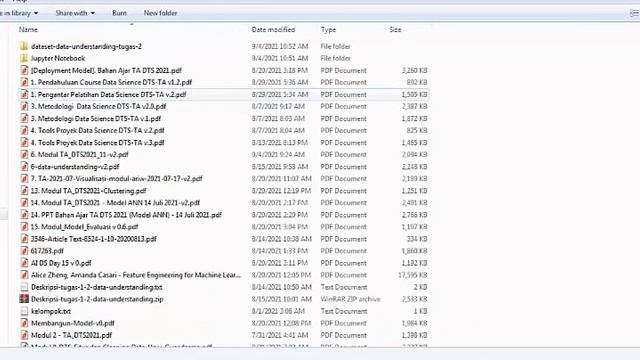The image size is (640, 360).
Task: Click WinRAR ZIP archive type cell
Action: pyautogui.click(x=350, y=299)
